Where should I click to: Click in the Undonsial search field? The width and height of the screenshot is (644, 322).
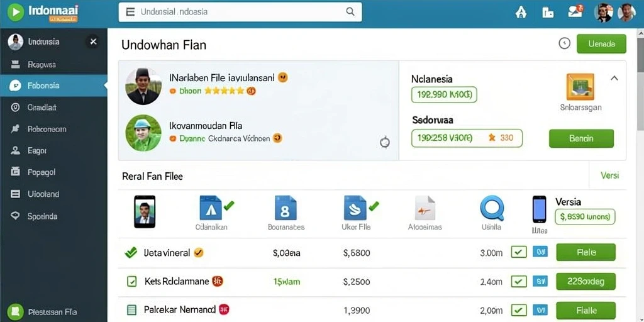pyautogui.click(x=240, y=12)
